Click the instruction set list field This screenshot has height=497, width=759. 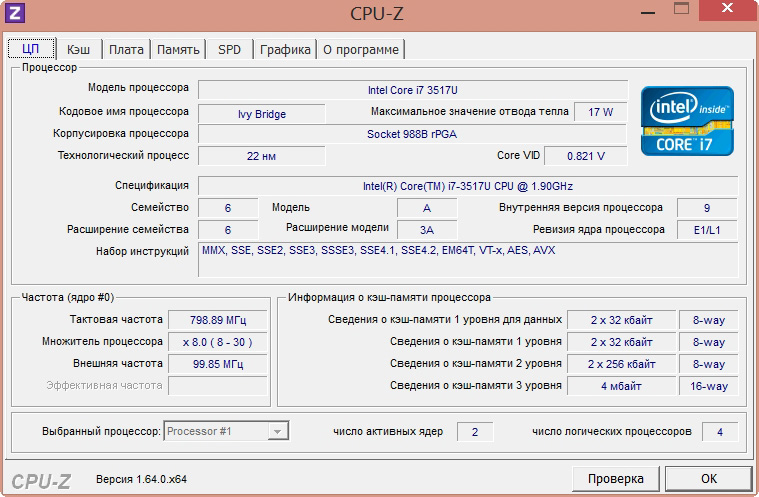coord(467,258)
